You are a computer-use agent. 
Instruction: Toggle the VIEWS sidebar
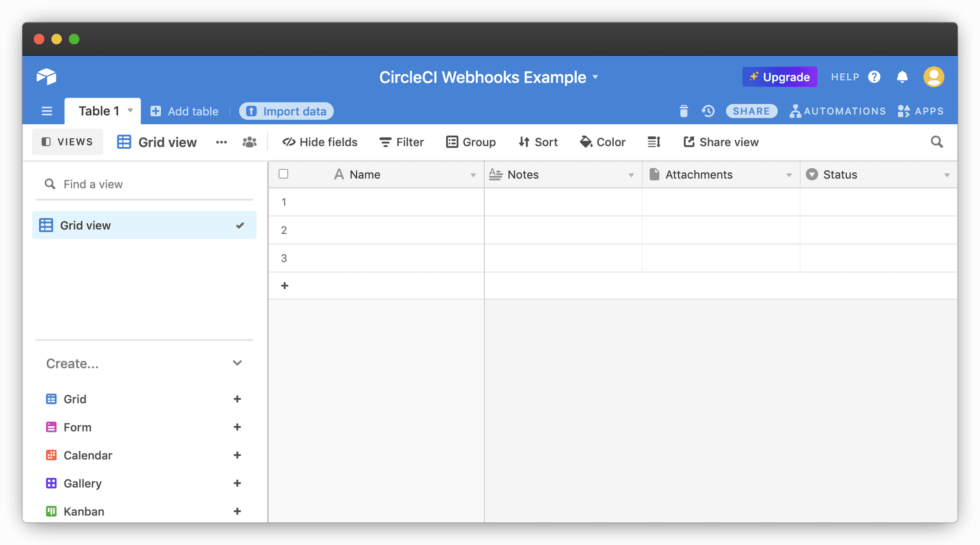click(67, 142)
